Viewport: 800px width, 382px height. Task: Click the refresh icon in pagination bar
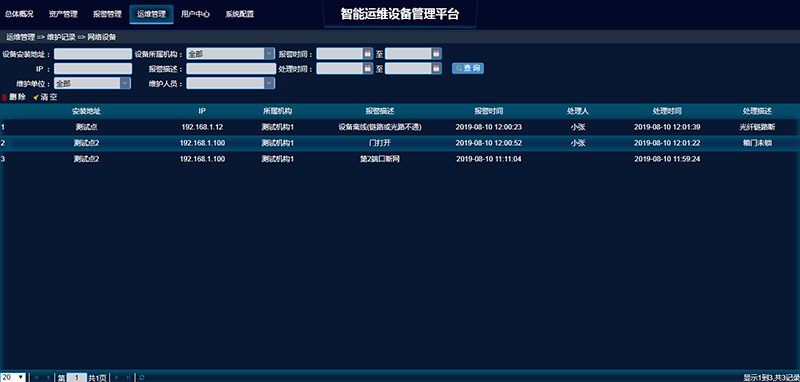[x=142, y=378]
